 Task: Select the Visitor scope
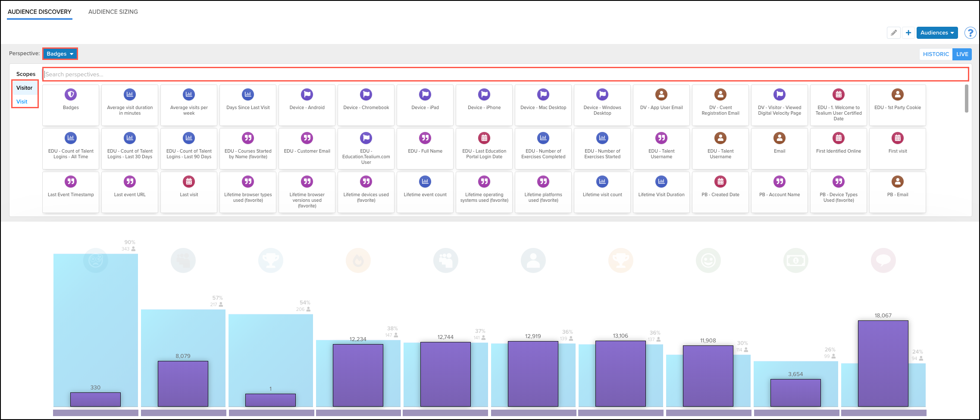(x=25, y=88)
